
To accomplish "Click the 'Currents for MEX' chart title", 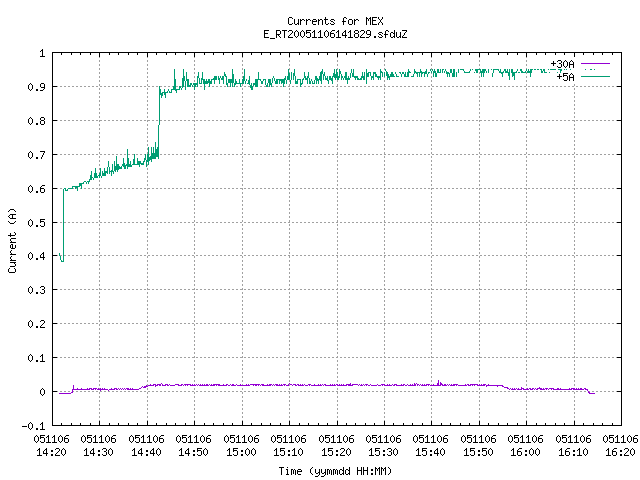I will 335,21.
